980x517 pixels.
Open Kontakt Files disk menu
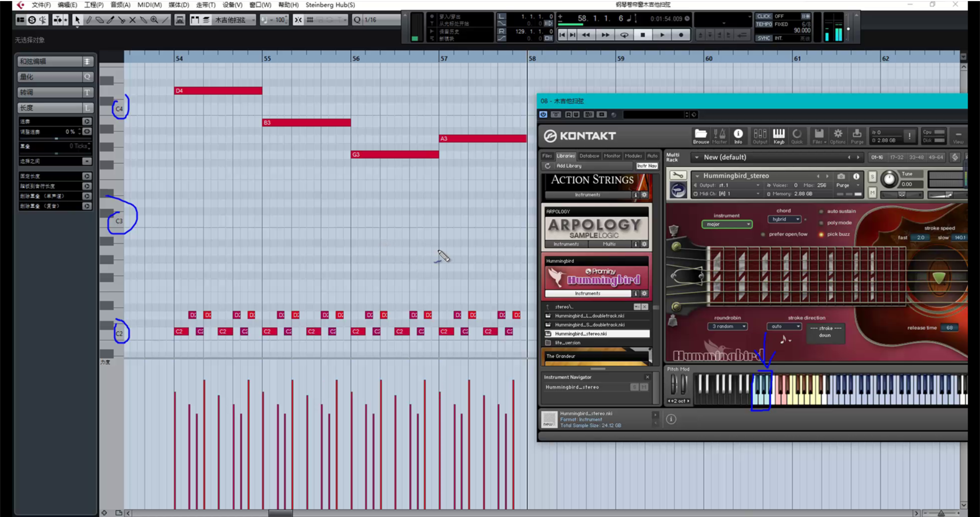pyautogui.click(x=819, y=136)
